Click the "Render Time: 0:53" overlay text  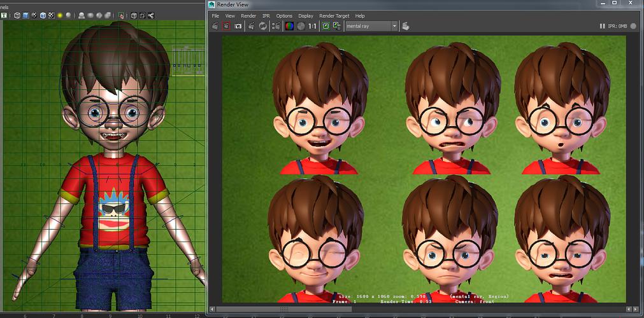coord(406,301)
